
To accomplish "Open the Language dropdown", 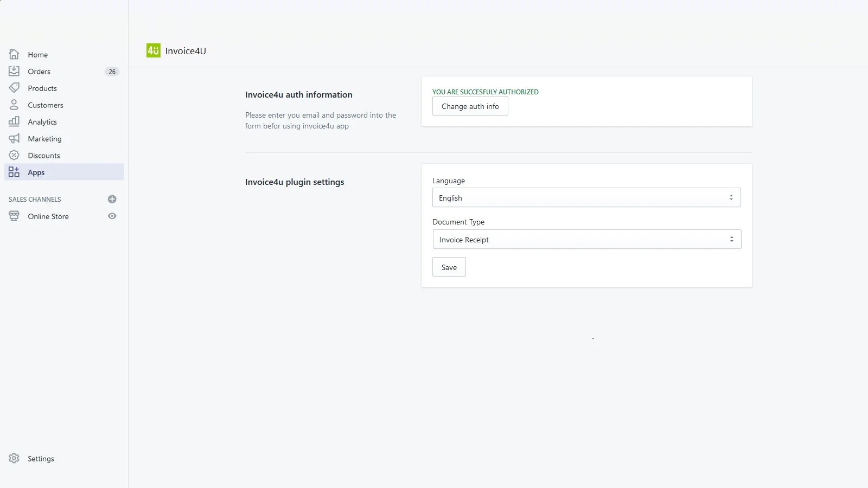I will pos(586,197).
